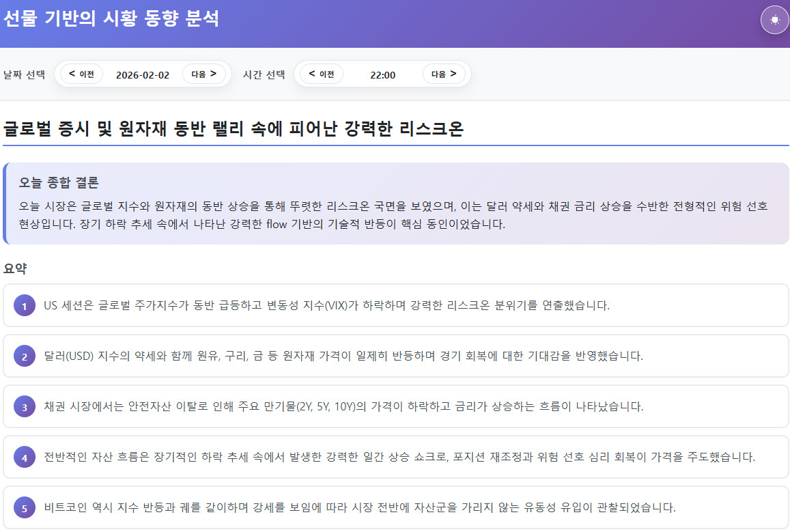
Task: Click the page title '선물 기반의 시황 동향 분석'
Action: 111,18
